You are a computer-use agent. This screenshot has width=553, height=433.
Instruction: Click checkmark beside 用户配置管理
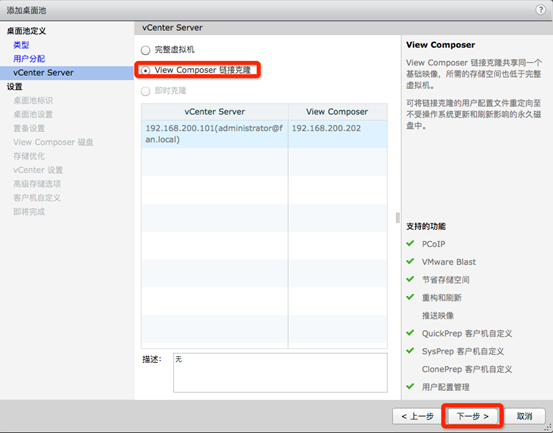pyautogui.click(x=410, y=386)
